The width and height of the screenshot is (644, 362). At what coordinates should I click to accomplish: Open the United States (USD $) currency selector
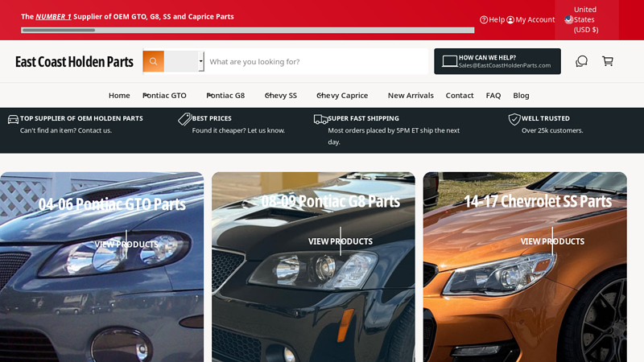(x=586, y=19)
